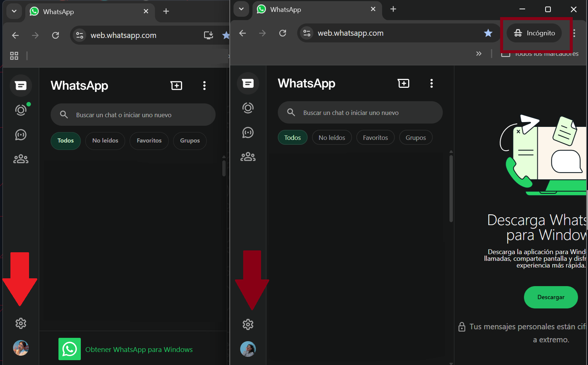Image resolution: width=588 pixels, height=365 pixels.
Task: Switch to WhatsApp browser tab in left window
Action: 86,12
